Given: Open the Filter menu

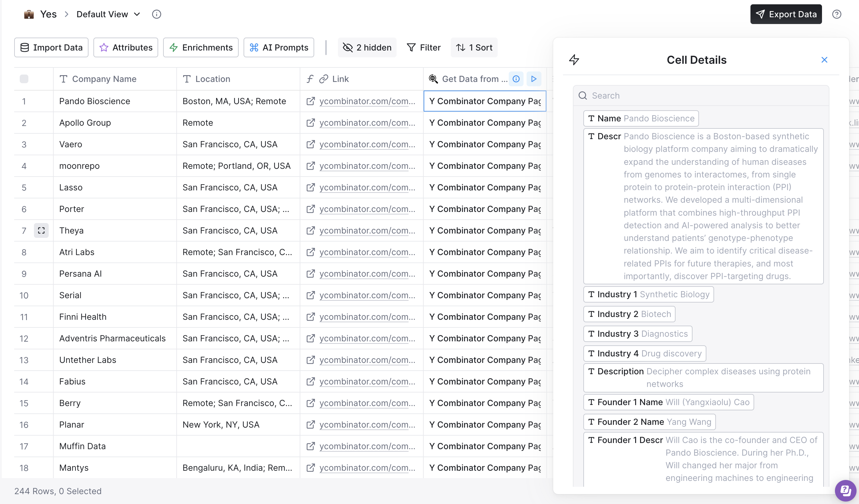Looking at the screenshot, I should tap(424, 48).
